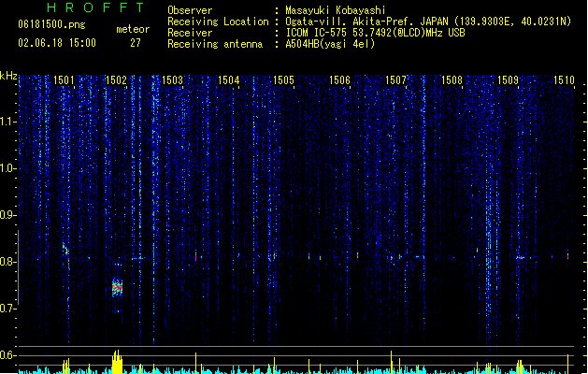This screenshot has height=374, width=588.
Task: Click the bright red meteor echo near 1502
Action: point(118,288)
